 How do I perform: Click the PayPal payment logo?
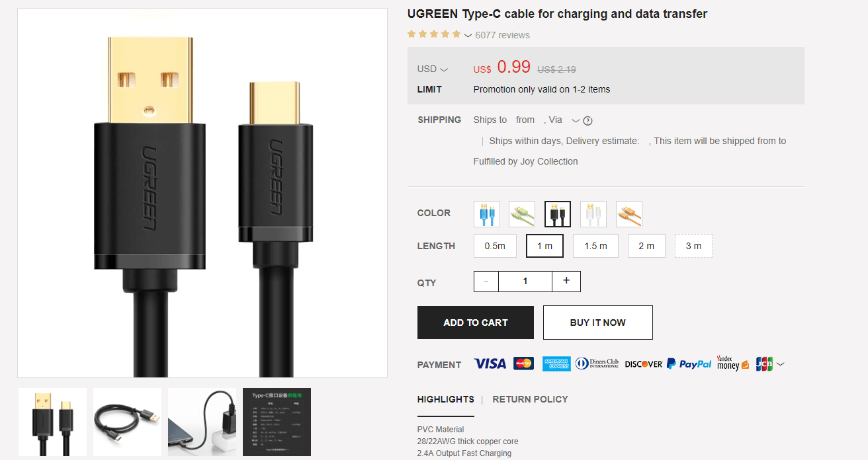[x=689, y=364]
